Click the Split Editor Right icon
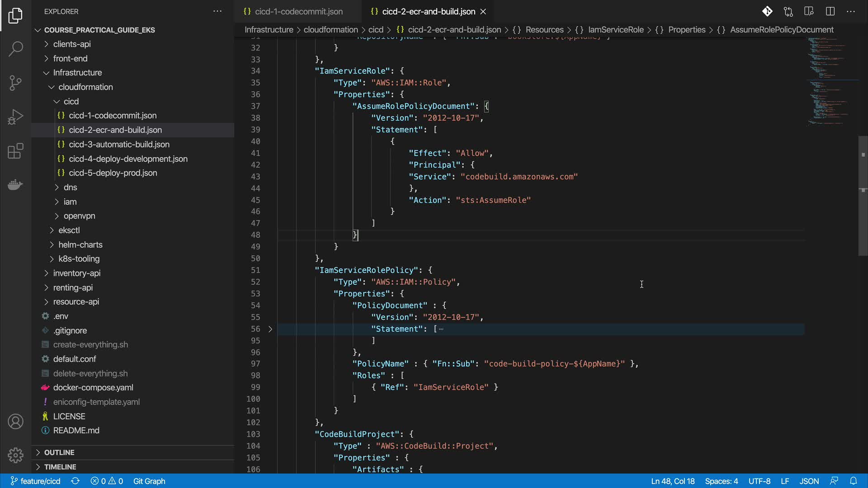 point(830,11)
